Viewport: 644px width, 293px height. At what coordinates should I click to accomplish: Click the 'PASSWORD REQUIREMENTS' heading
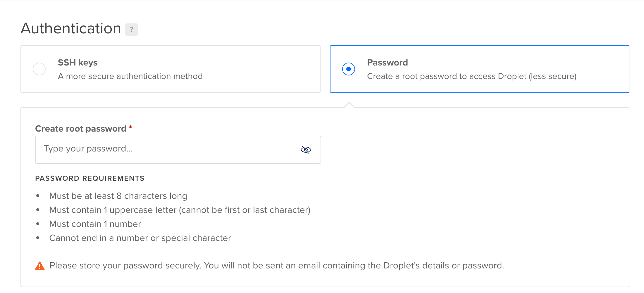coord(90,178)
